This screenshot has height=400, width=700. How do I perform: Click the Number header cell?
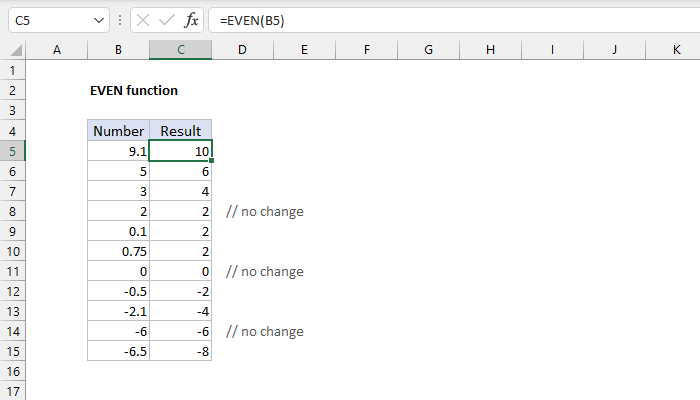point(118,131)
